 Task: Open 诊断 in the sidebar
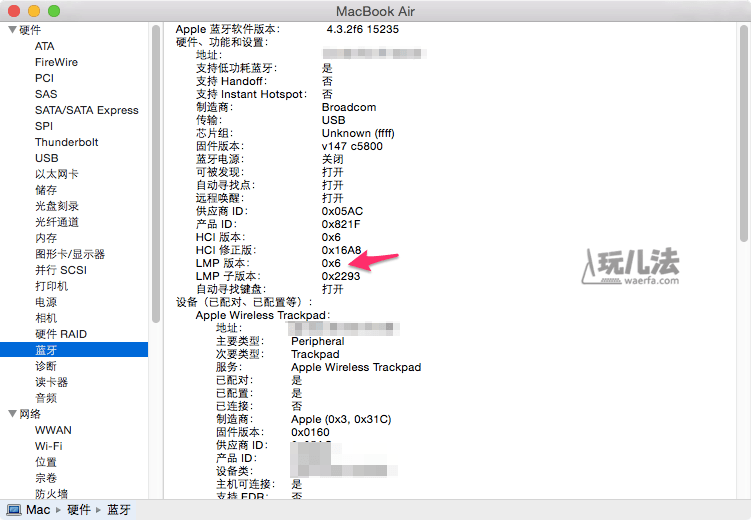point(46,366)
